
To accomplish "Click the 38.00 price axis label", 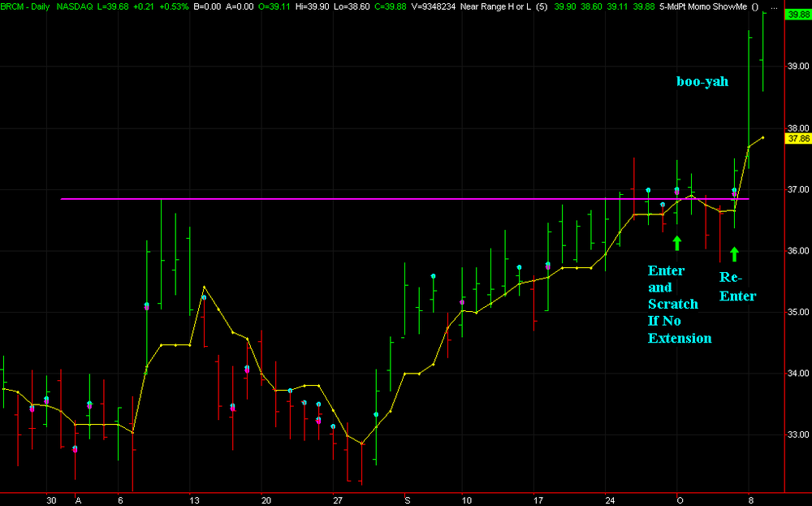I will pyautogui.click(x=797, y=128).
